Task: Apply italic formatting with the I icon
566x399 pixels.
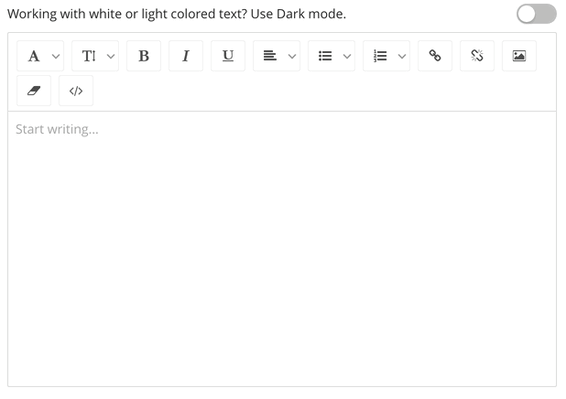Action: tap(186, 56)
